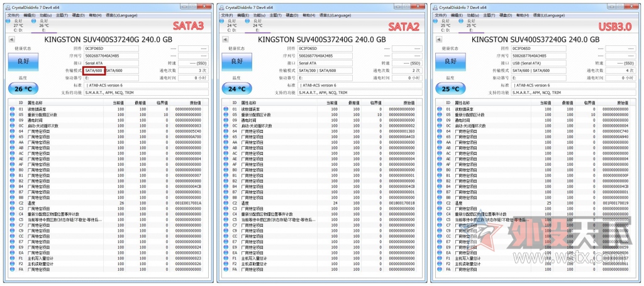
Task: Click status circle of row 01 in SATA3 window
Action: click(x=13, y=109)
